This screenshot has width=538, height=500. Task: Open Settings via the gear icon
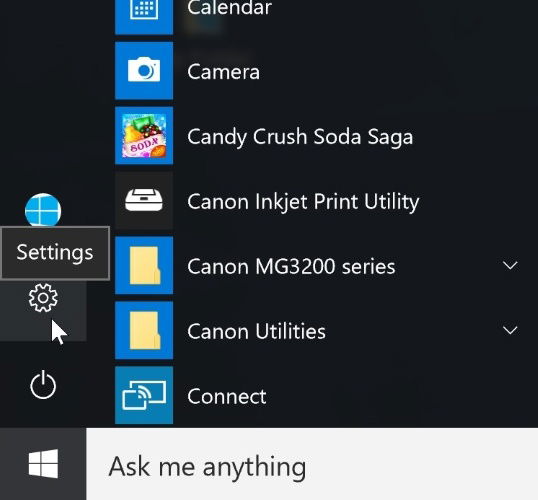click(43, 298)
